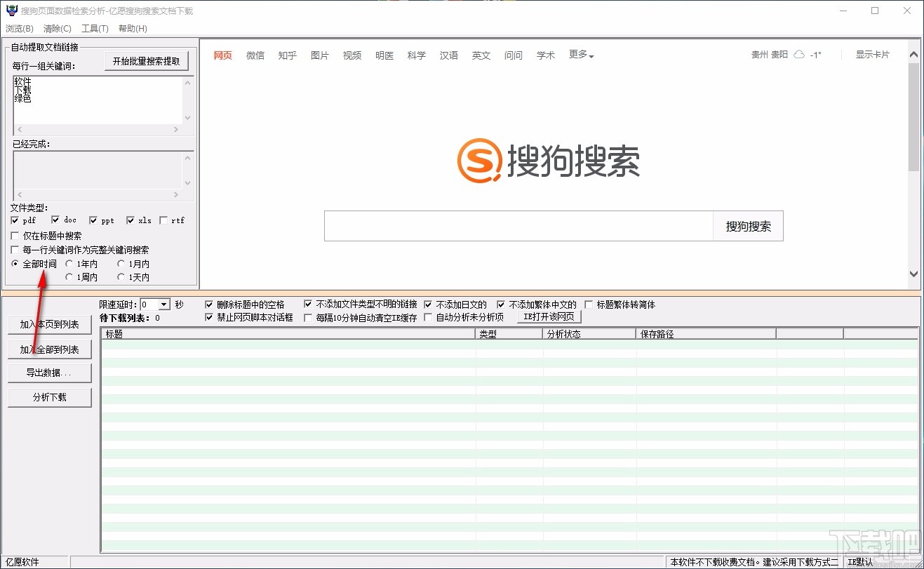Open the 限速延时 seconds dropdown

coord(165,304)
